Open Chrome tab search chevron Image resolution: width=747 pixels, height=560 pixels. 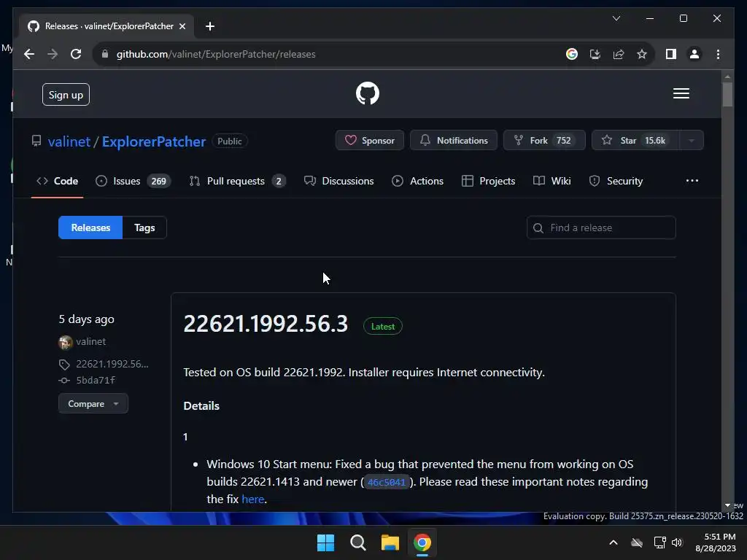click(616, 18)
